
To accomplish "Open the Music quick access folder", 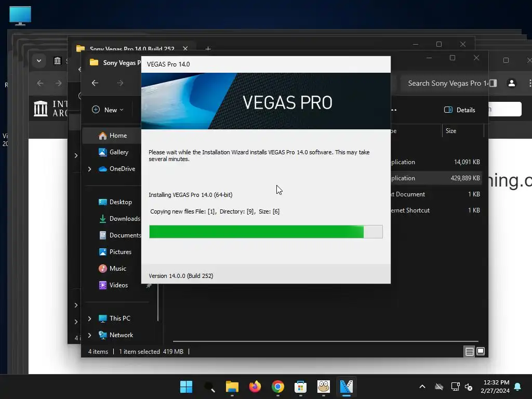I will 112,269.
